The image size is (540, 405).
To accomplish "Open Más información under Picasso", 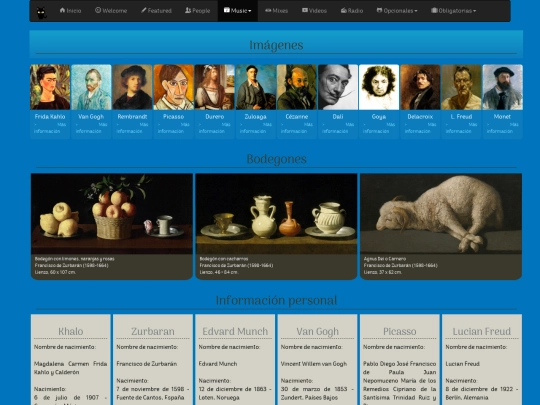I will pos(174,128).
